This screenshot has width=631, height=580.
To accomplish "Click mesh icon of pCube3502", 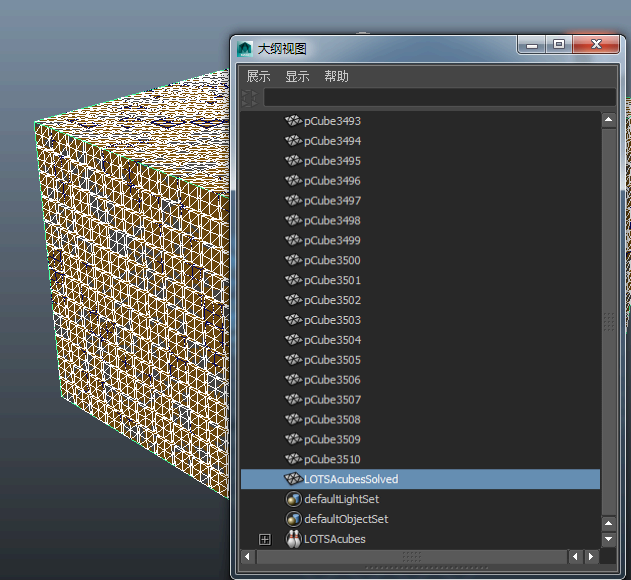I will point(293,299).
